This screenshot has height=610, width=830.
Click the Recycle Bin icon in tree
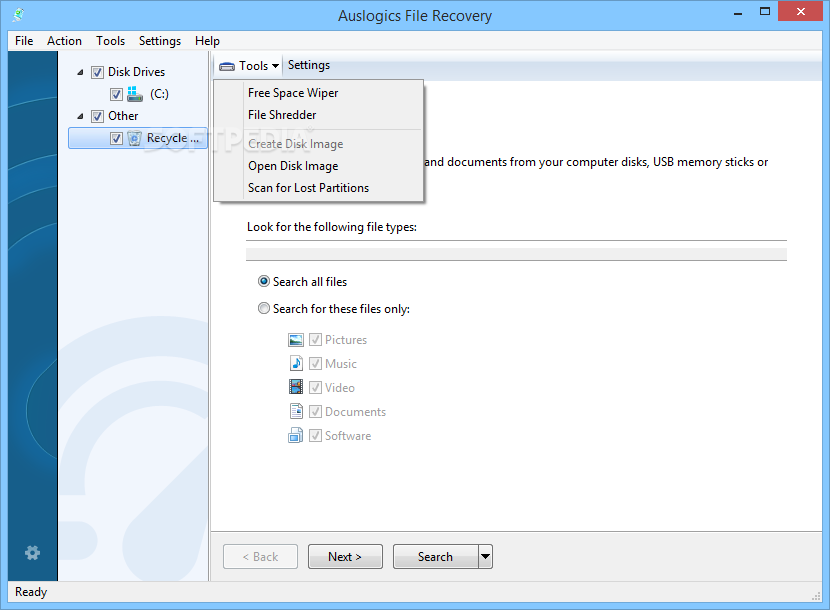pyautogui.click(x=135, y=138)
